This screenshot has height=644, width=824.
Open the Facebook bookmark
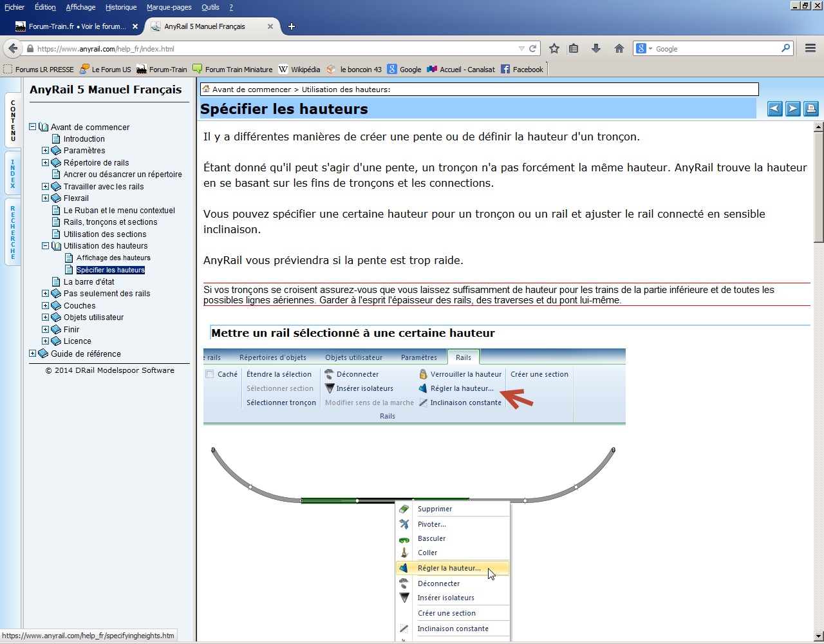522,70
